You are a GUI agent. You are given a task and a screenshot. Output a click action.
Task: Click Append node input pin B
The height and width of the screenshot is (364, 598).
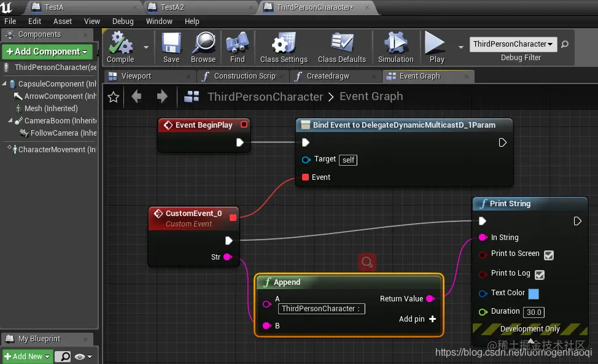267,325
